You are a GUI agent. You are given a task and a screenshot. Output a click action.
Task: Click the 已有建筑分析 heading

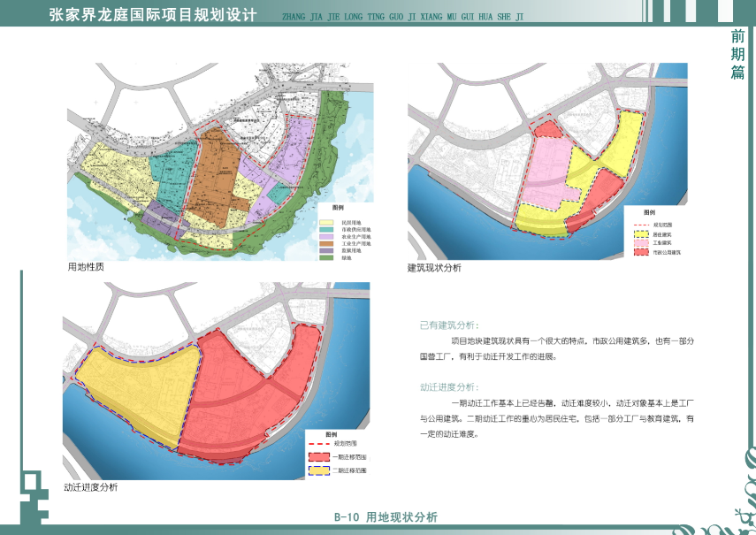[449, 325]
